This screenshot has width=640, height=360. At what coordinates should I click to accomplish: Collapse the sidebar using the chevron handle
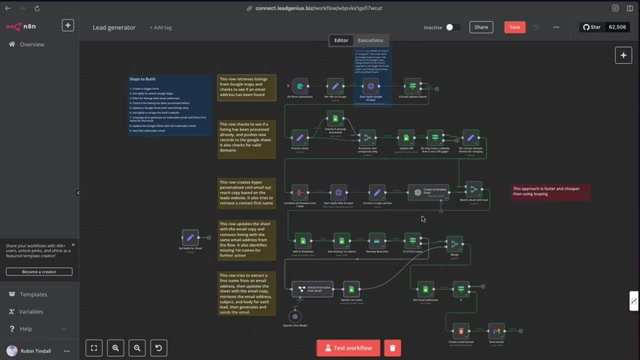78,193
